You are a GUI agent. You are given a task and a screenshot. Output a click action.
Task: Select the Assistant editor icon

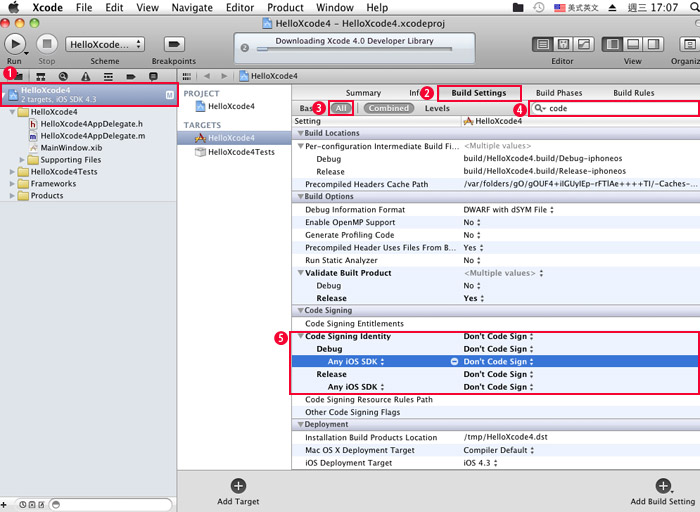tap(563, 44)
